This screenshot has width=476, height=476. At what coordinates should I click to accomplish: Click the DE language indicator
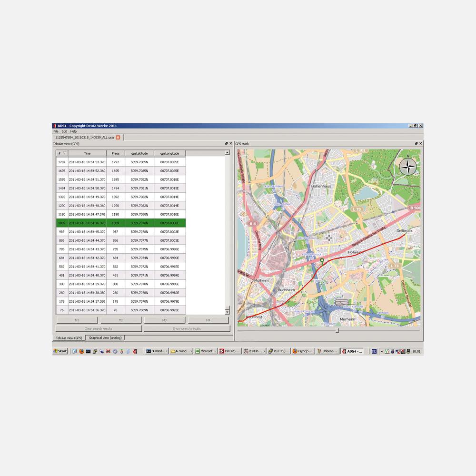pyautogui.click(x=374, y=351)
